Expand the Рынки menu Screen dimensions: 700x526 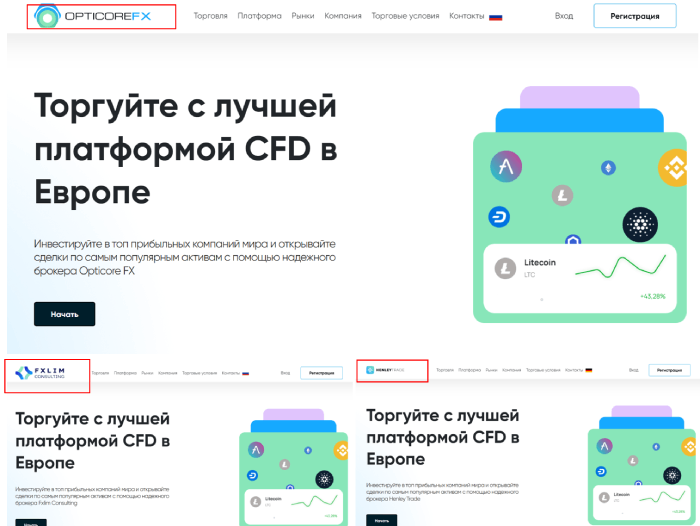pyautogui.click(x=303, y=16)
